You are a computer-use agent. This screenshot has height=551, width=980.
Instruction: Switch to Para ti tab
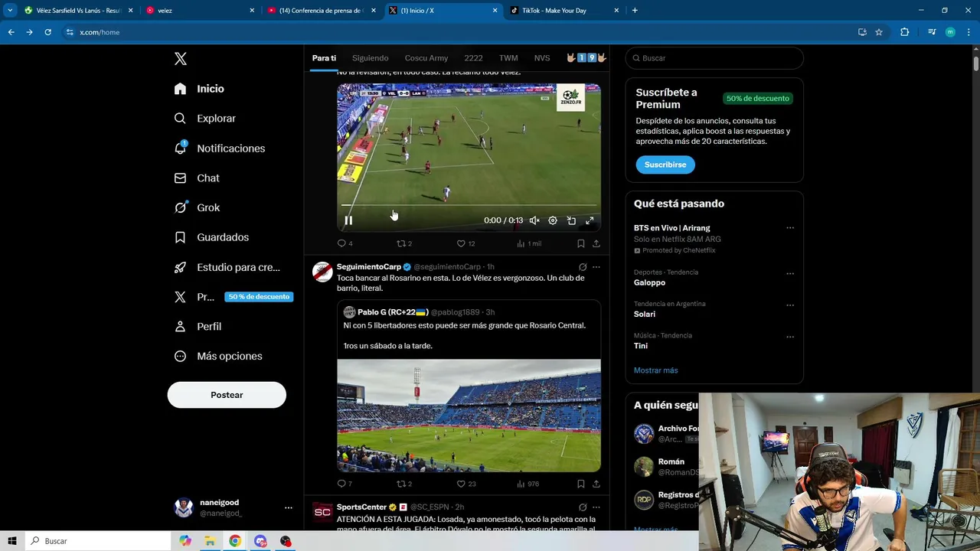click(x=324, y=58)
